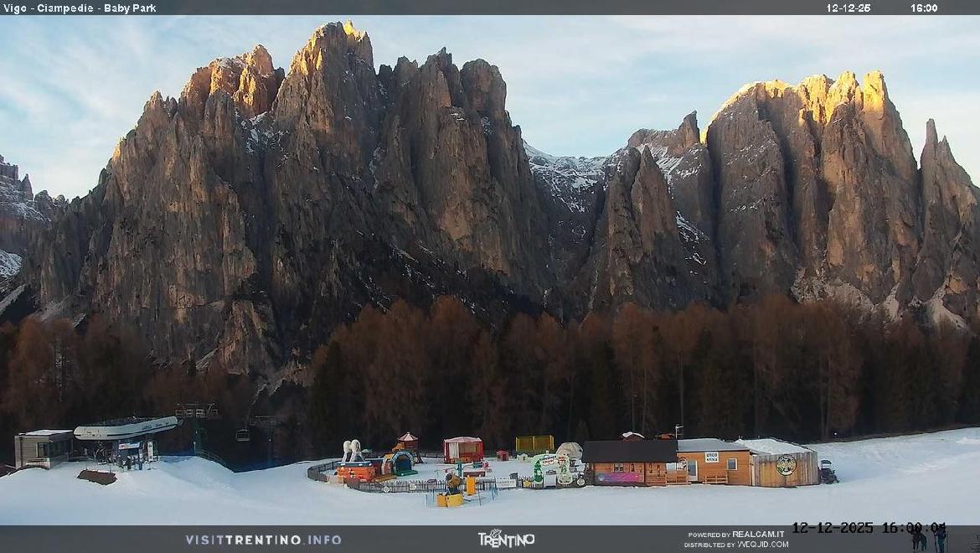
Task: Click the hanging chairlift seat
Action: [x=242, y=435]
